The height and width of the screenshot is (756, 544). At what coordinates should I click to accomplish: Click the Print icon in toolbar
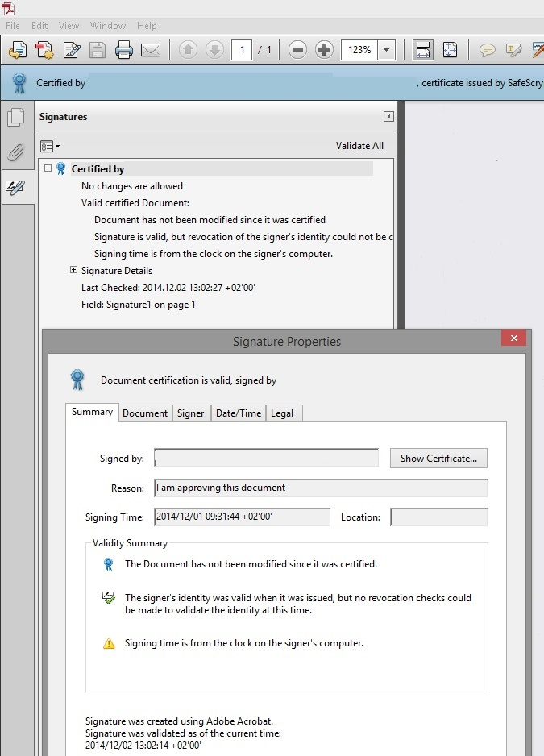pyautogui.click(x=124, y=50)
